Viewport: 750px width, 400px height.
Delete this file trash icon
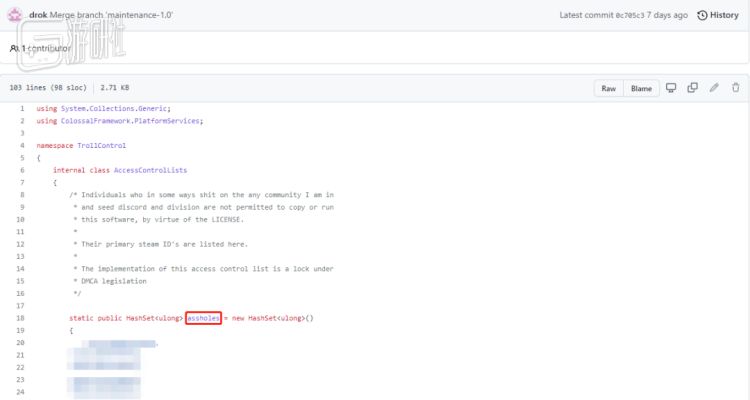736,88
